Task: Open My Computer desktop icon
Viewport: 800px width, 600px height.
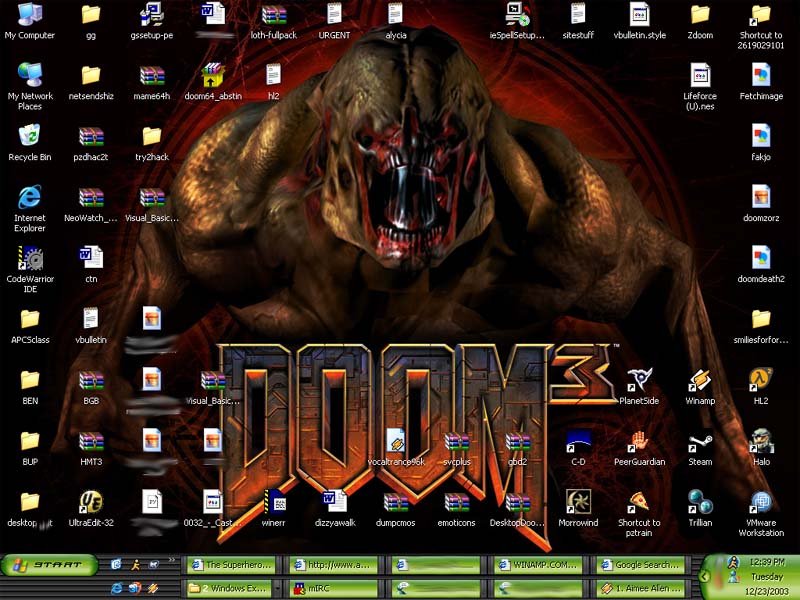Action: pyautogui.click(x=30, y=20)
